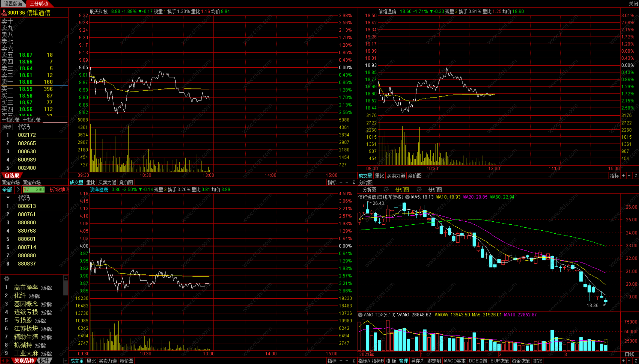
Task: Open the 代码 column sort triangle in sector list
Action: [8, 198]
